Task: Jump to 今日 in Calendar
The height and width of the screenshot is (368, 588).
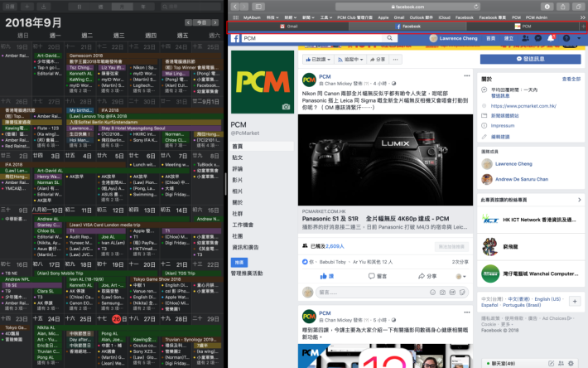Action: click(x=202, y=22)
